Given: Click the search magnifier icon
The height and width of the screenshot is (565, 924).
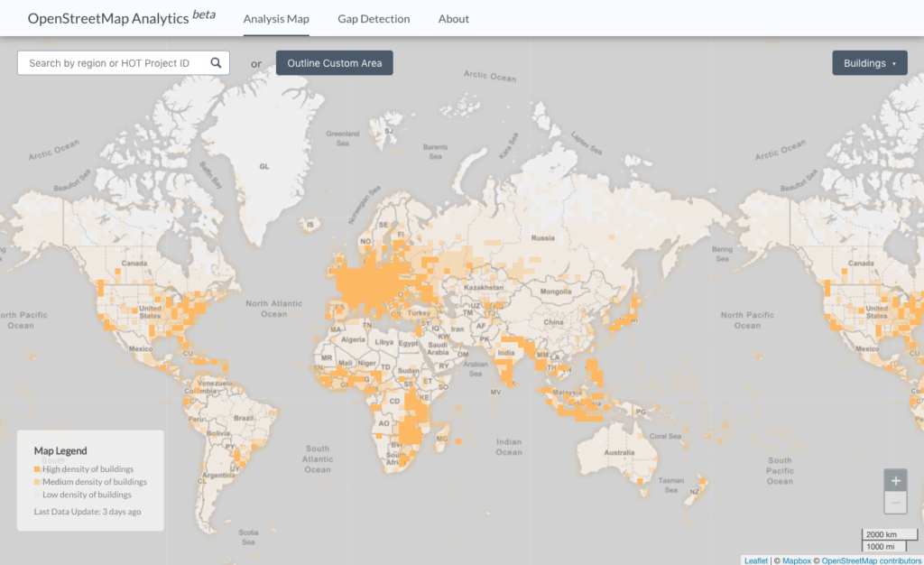Looking at the screenshot, I should pos(216,63).
